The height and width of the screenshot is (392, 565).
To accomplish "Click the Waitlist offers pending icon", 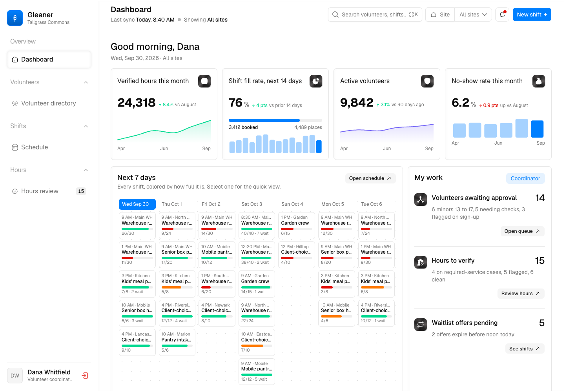I will [421, 325].
